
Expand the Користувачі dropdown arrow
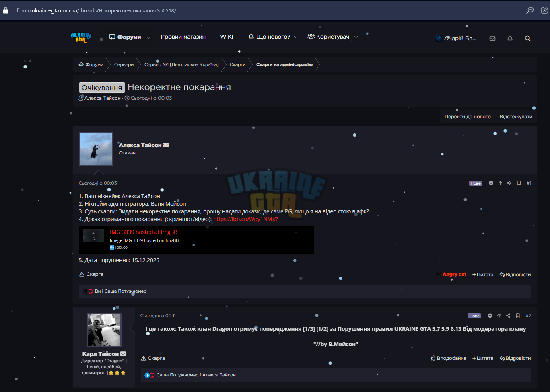pos(356,37)
